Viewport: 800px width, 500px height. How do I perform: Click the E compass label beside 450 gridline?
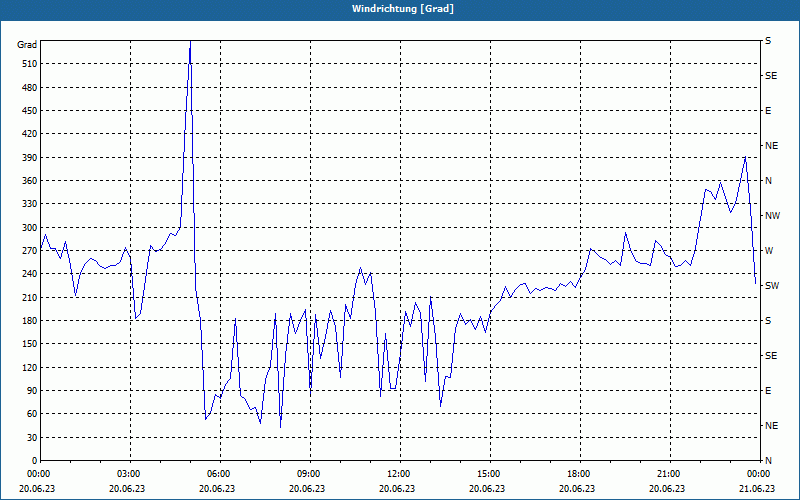768,111
